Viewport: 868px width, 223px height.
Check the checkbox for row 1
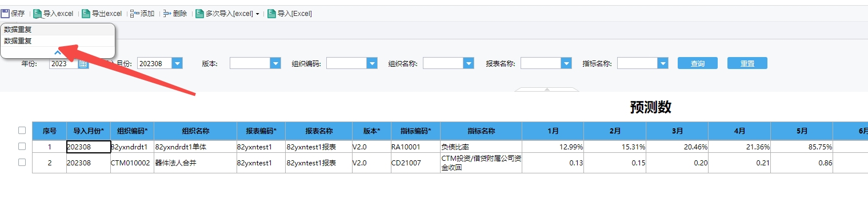click(22, 147)
